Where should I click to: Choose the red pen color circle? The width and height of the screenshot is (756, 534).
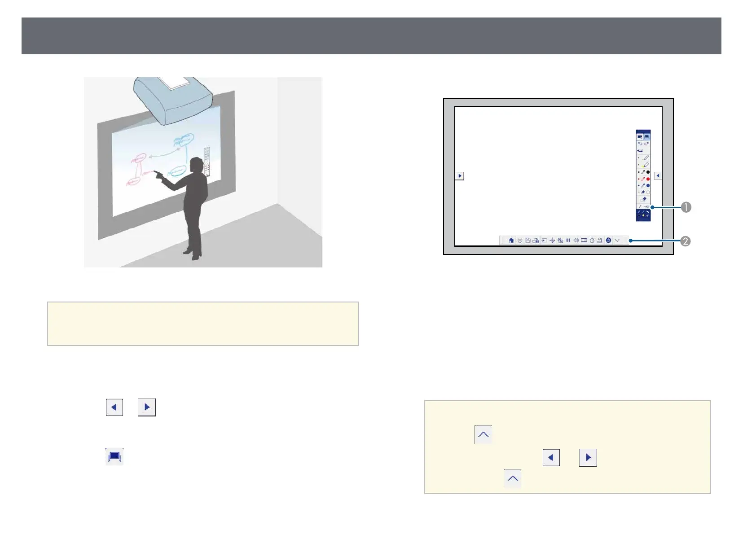pyautogui.click(x=648, y=179)
